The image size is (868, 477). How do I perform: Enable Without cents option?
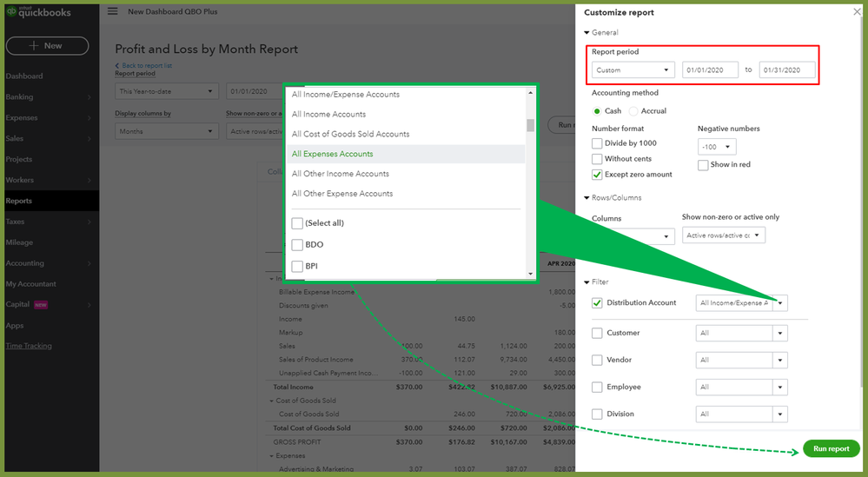[597, 159]
